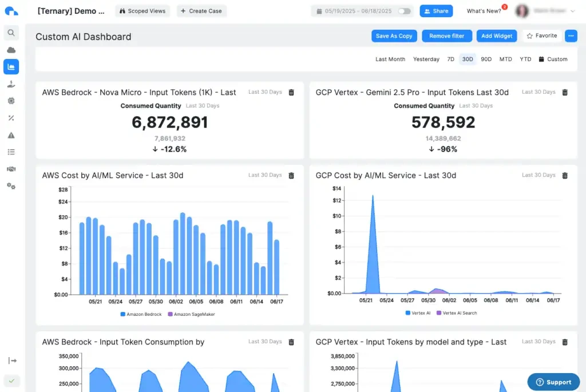Image resolution: width=586 pixels, height=392 pixels.
Task: Open the dashboard options ellipsis menu
Action: 571,35
